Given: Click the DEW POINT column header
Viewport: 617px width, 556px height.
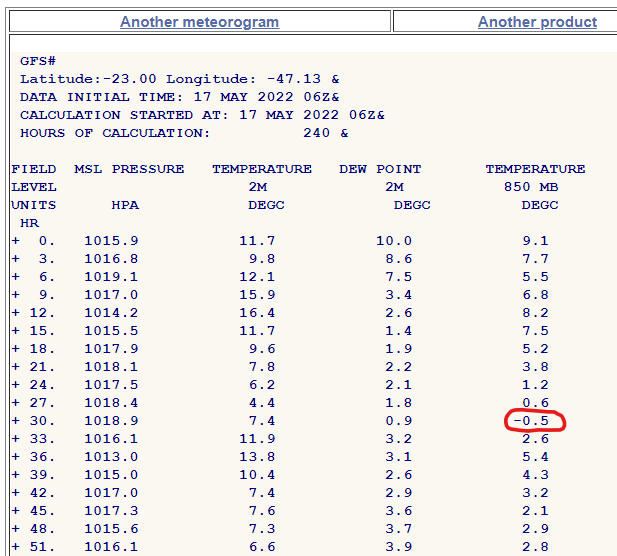Looking at the screenshot, I should pyautogui.click(x=380, y=169).
